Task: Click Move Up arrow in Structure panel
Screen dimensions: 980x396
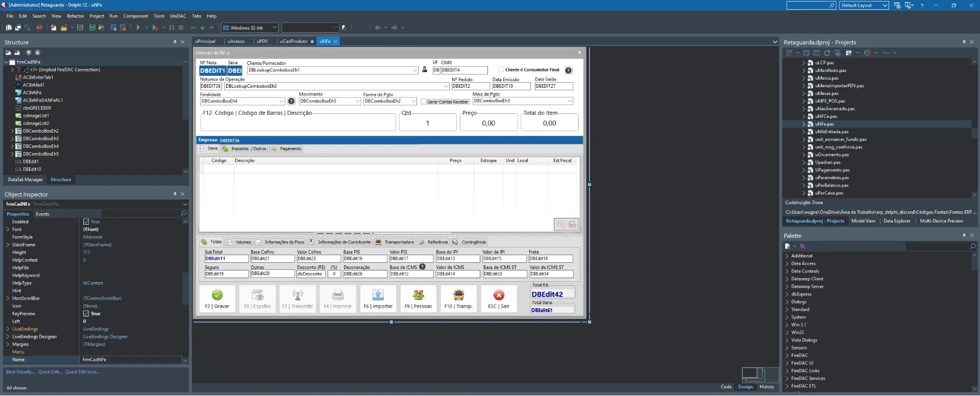Action: [x=29, y=53]
